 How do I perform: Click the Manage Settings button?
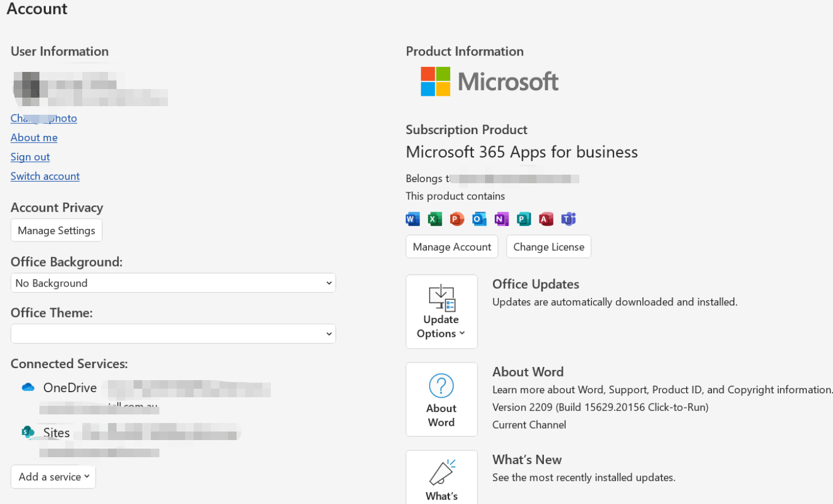[x=57, y=231]
